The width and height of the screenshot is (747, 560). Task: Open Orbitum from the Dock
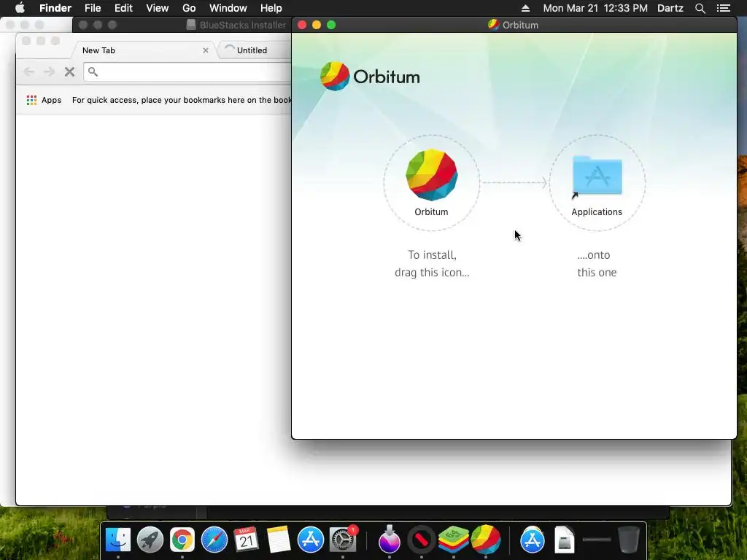(x=485, y=540)
